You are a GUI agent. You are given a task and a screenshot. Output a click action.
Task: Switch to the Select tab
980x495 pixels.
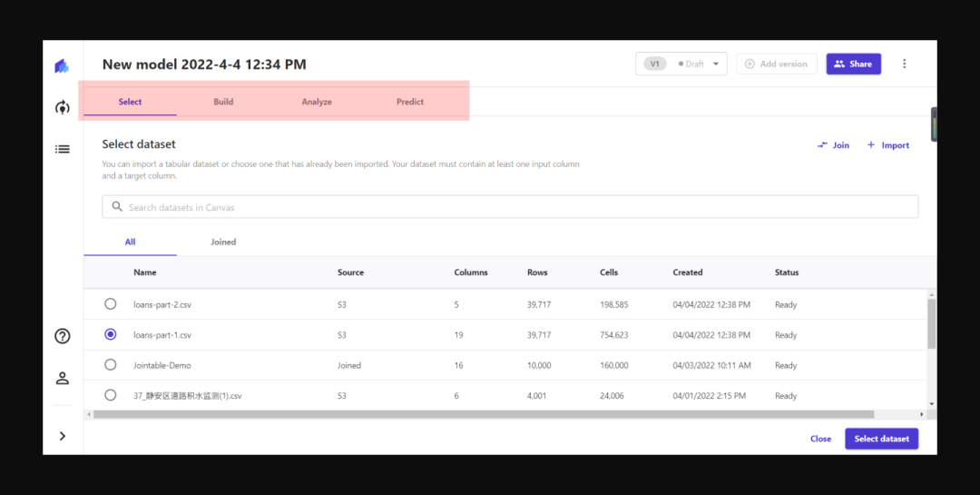pos(130,102)
